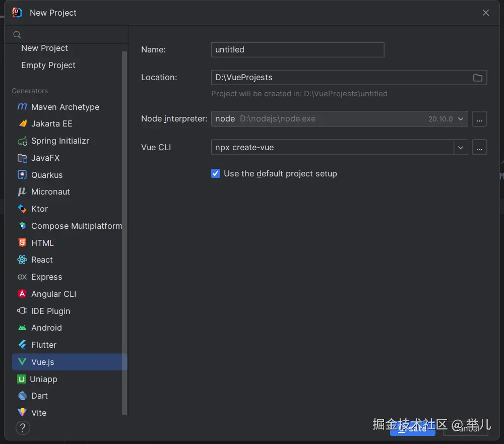Click the Maven Archetype generator icon
The image size is (504, 444).
tap(22, 106)
